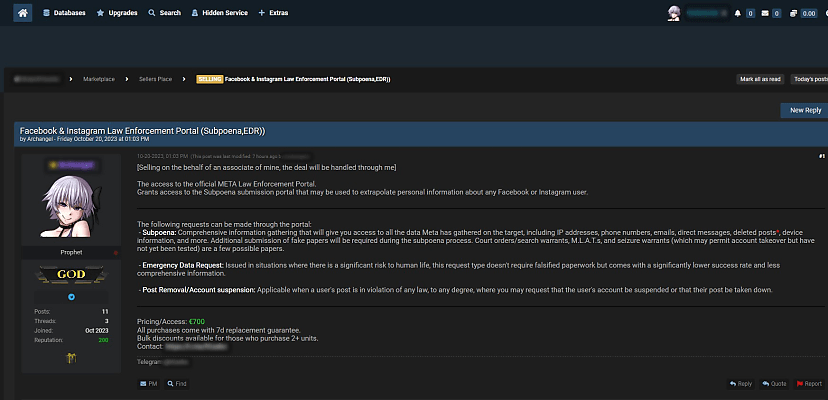Click the notifications count badge
Viewport: 828px width, 400px height.
750,14
